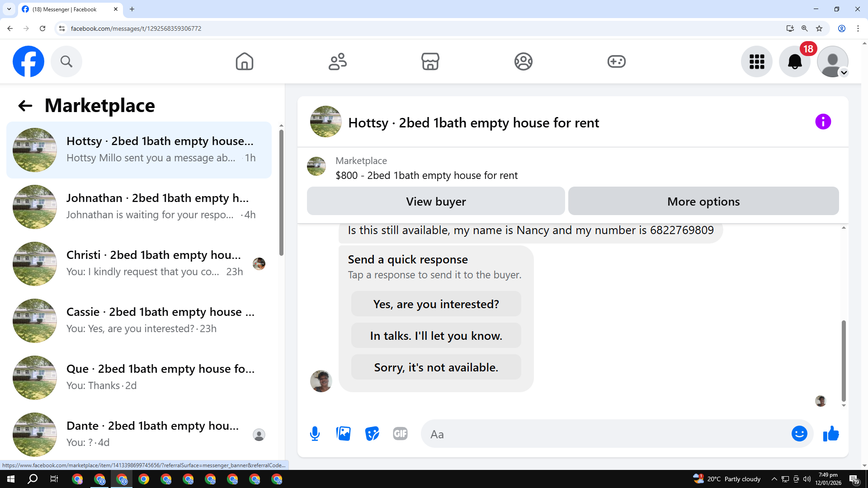Expand the account profile menu arrow
Screen dimensions: 868x488
tap(844, 73)
